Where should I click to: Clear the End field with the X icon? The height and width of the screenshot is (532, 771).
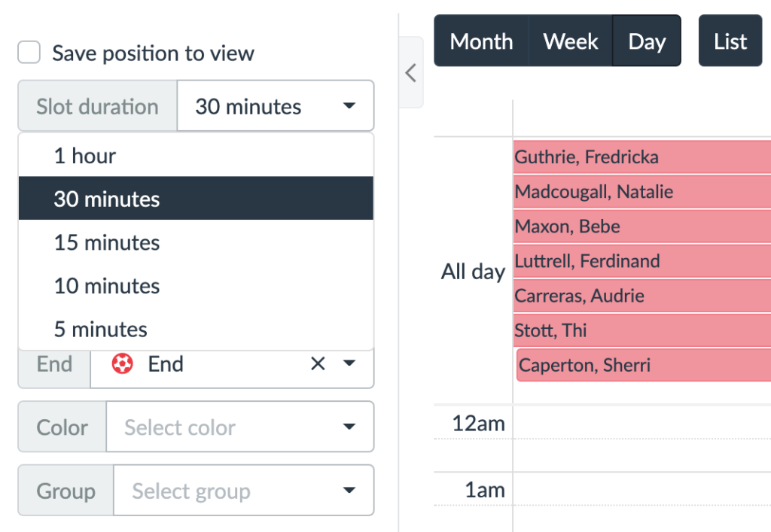[x=317, y=363]
